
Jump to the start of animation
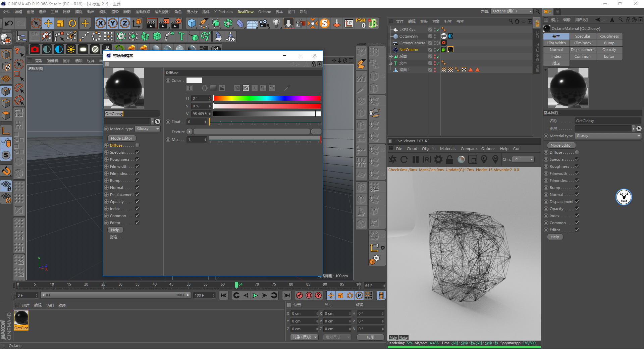(x=224, y=295)
